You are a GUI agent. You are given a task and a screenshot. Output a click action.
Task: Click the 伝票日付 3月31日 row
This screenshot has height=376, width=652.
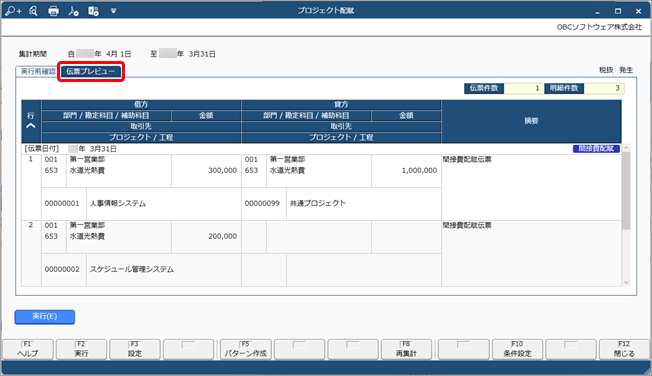coord(321,148)
